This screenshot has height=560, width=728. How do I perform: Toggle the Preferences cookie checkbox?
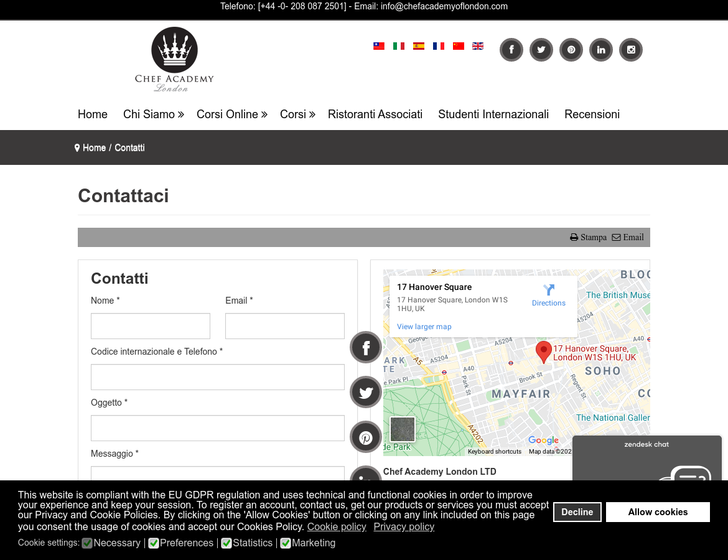coord(154,543)
